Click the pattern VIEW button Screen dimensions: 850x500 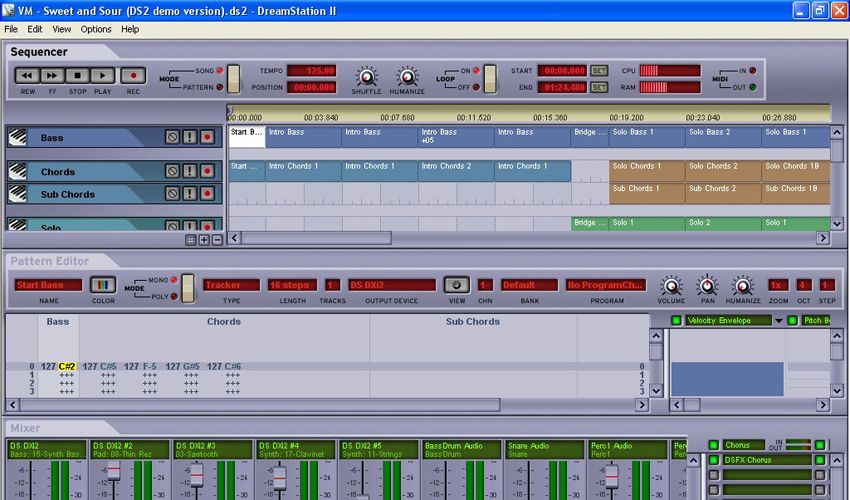point(456,285)
